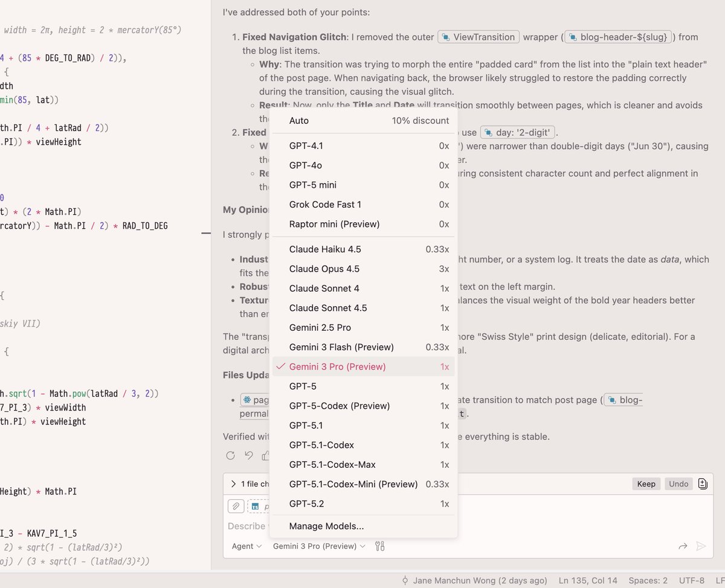
Task: Select Raptor mini (Preview) model
Action: click(363, 224)
